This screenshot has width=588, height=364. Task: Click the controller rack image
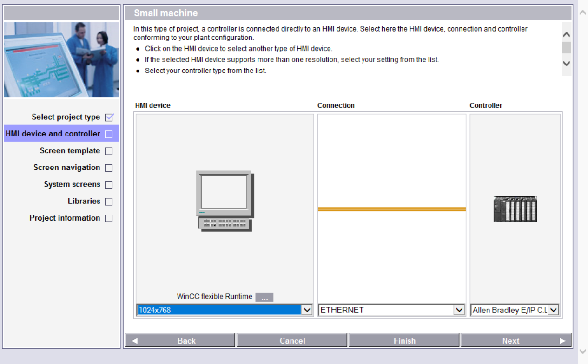(515, 209)
